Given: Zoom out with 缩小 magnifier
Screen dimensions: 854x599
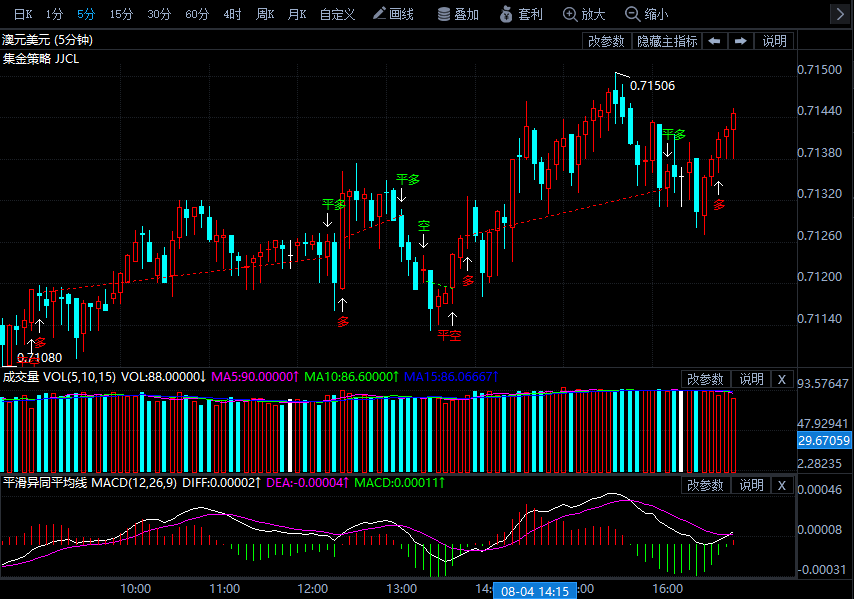Looking at the screenshot, I should (x=646, y=14).
